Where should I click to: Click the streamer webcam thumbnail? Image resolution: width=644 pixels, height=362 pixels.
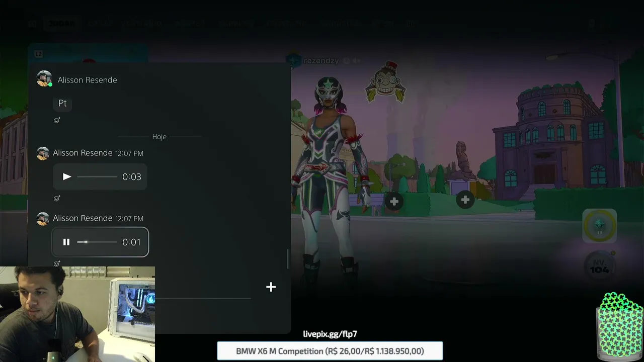pos(77,314)
